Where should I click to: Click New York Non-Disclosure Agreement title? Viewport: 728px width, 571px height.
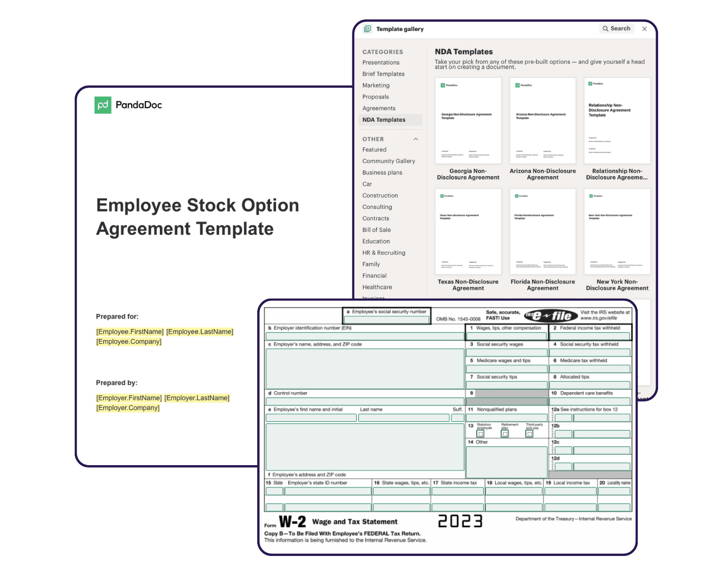617,285
